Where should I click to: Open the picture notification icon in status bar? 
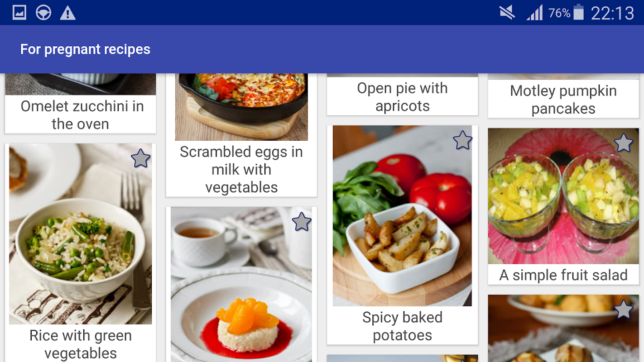click(x=19, y=13)
